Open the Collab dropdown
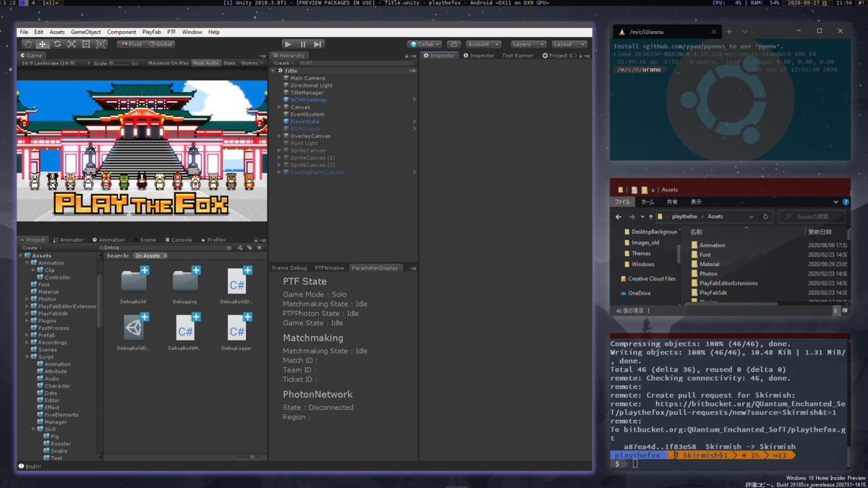 424,44
